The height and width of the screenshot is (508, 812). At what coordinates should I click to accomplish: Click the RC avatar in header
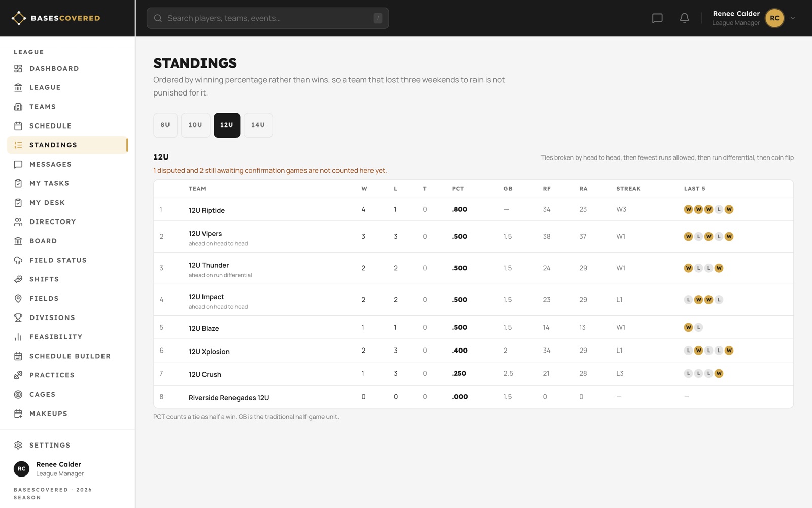[x=774, y=18]
